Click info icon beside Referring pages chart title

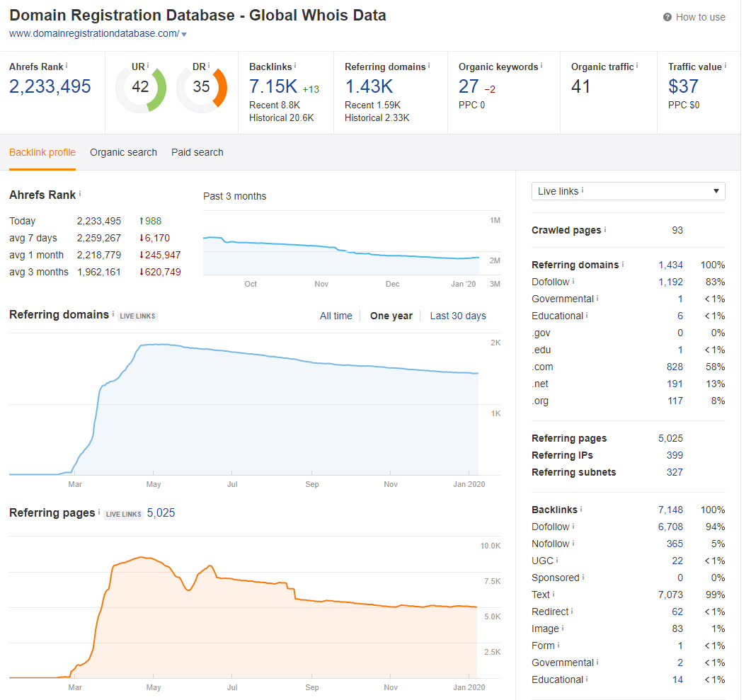[x=99, y=512]
